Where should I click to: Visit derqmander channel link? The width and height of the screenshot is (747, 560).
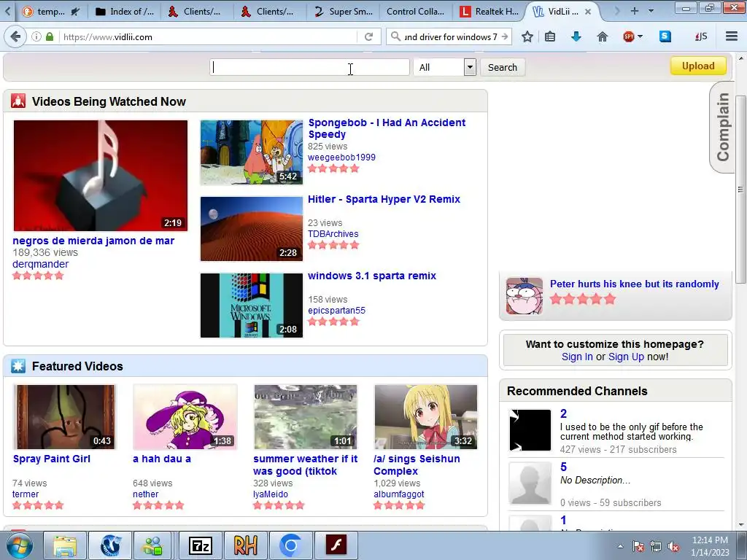41,264
